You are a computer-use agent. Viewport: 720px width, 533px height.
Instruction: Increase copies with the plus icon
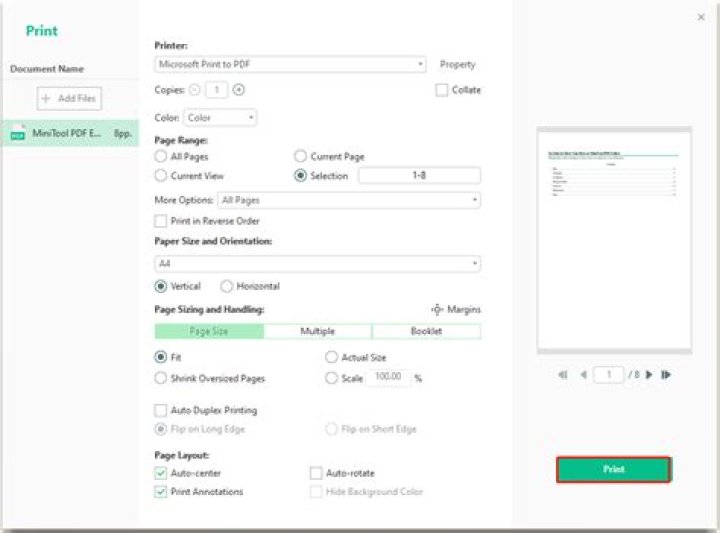click(238, 90)
